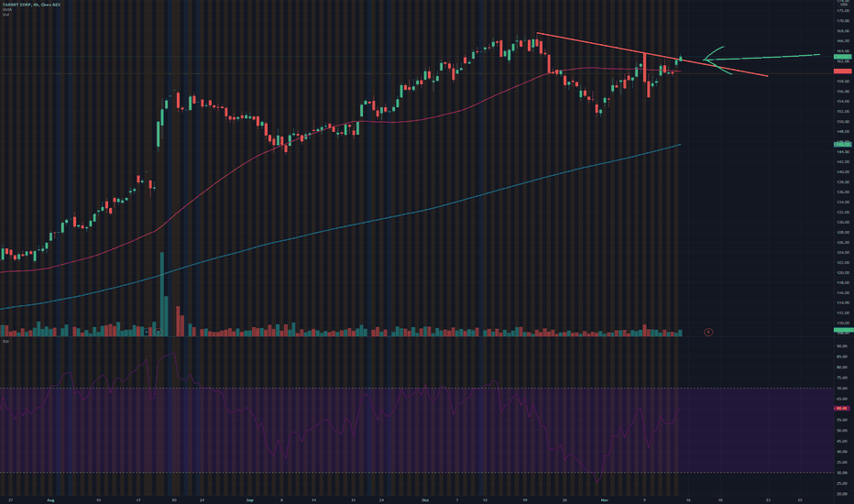Viewport: 854px width, 504px height.
Task: Click the RSI value label on axis
Action: [x=841, y=408]
